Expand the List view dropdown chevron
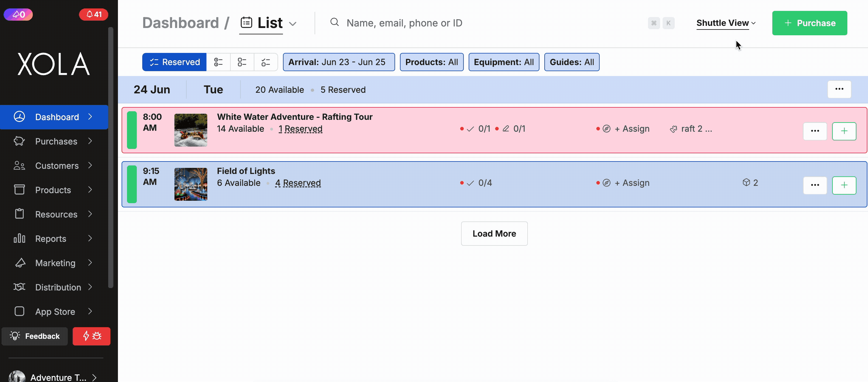The height and width of the screenshot is (382, 868). (293, 24)
